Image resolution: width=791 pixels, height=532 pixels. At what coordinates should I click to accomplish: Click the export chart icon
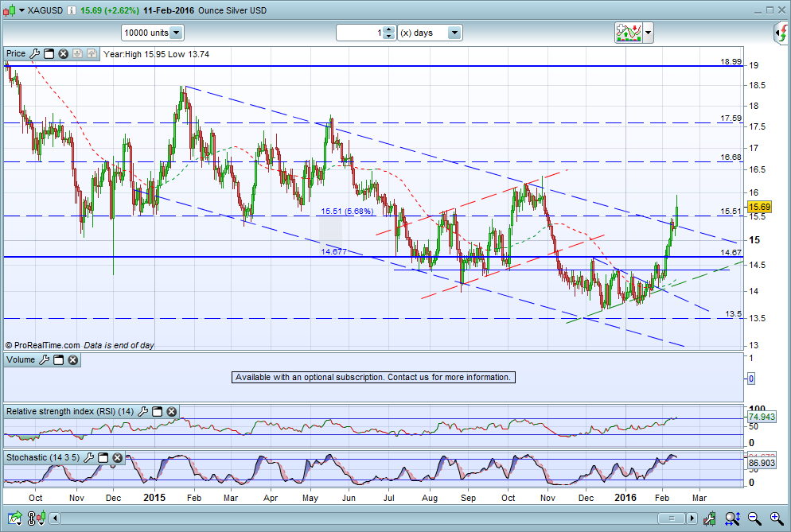pos(15,518)
